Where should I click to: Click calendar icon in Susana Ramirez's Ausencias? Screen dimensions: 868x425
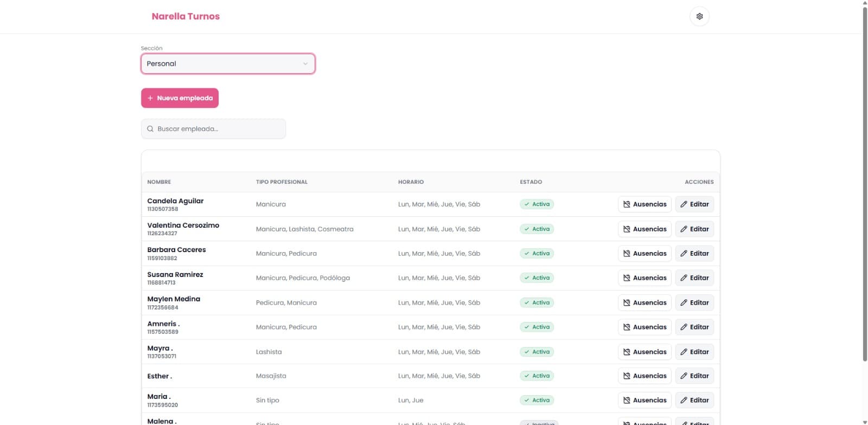(x=627, y=278)
